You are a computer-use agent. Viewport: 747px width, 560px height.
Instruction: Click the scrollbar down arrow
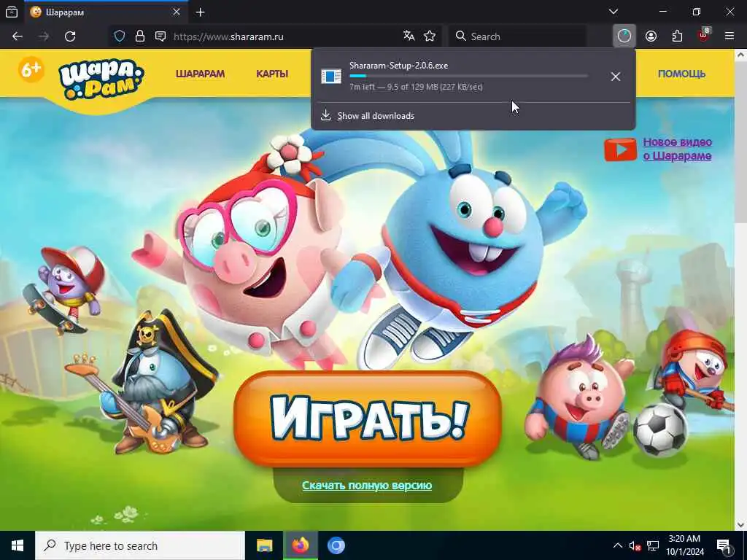click(x=740, y=524)
